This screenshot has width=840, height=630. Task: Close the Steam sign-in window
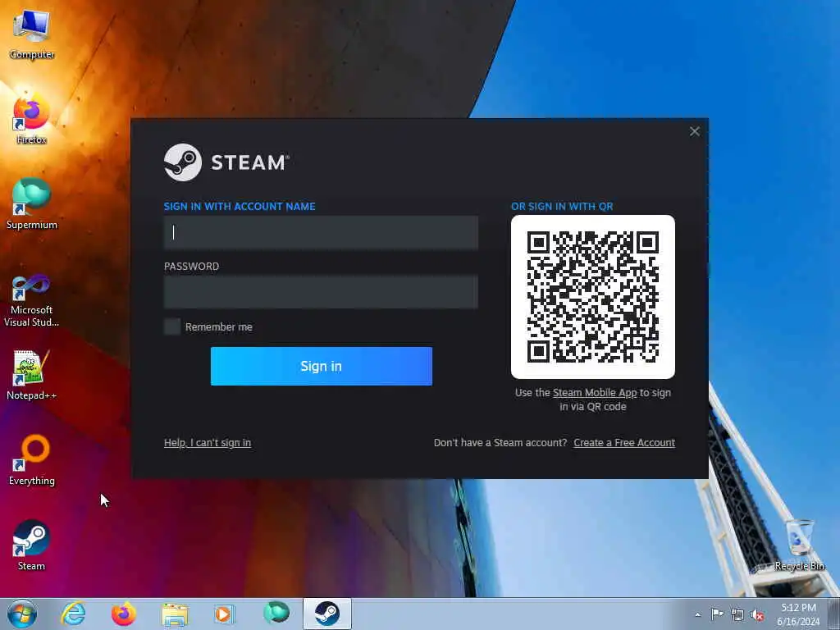pyautogui.click(x=694, y=131)
